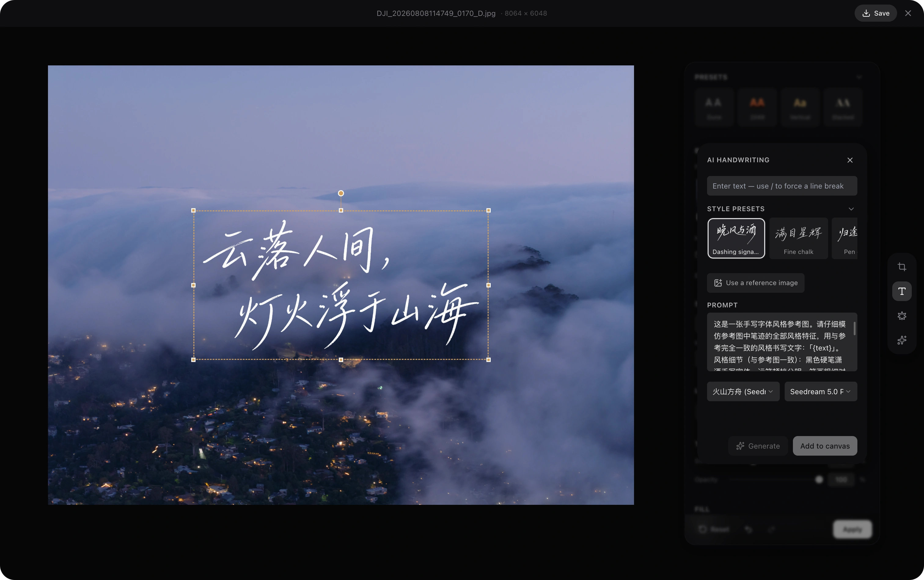This screenshot has height=580, width=924.
Task: Select the Dashing signature style preset
Action: [736, 238]
